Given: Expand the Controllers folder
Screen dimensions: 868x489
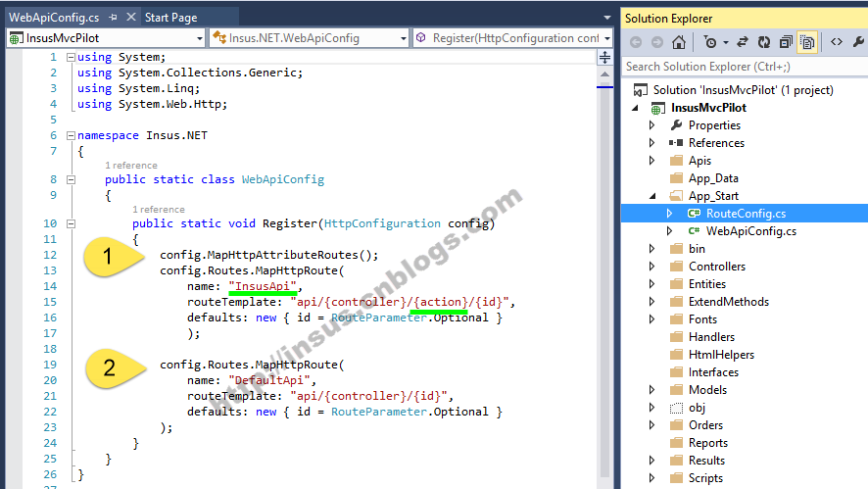Looking at the screenshot, I should tap(652, 267).
